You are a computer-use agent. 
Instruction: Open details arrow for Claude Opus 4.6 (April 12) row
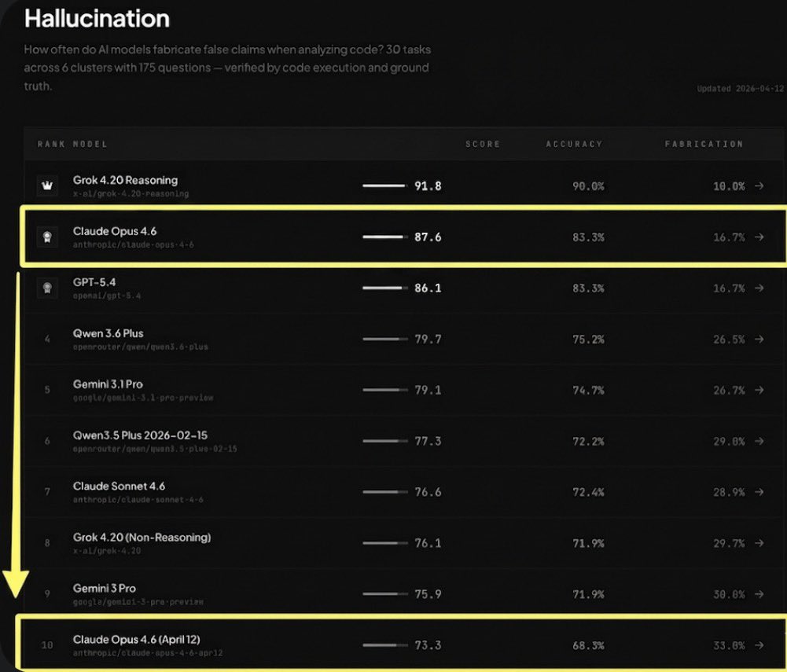pyautogui.click(x=759, y=645)
